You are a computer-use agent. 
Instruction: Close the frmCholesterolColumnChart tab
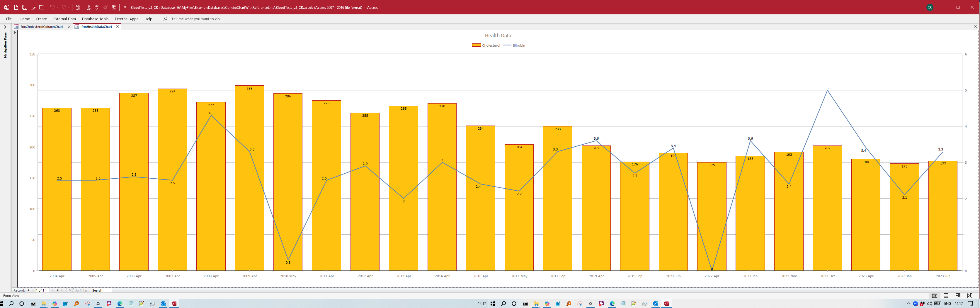click(69, 27)
